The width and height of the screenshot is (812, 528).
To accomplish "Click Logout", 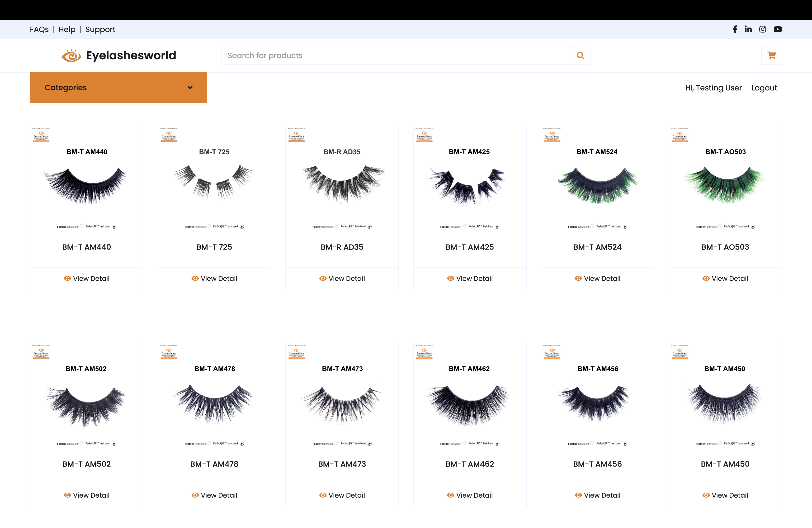I will (764, 88).
